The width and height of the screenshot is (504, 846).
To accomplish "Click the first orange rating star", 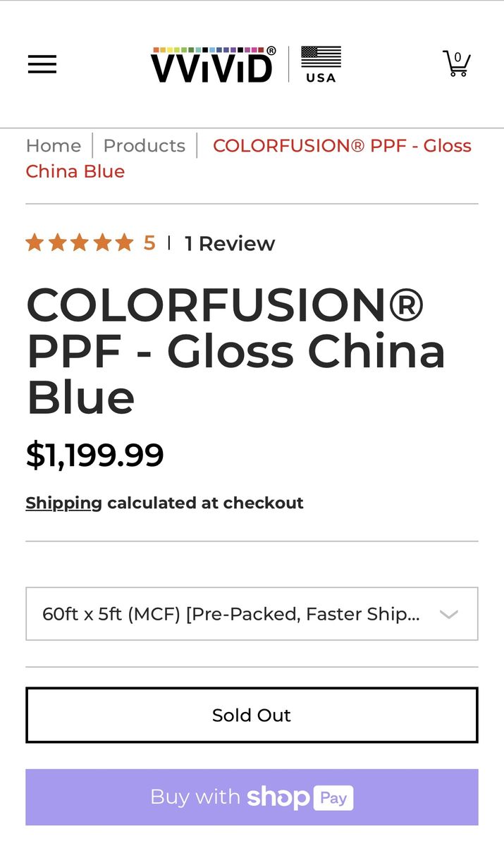I will point(35,243).
